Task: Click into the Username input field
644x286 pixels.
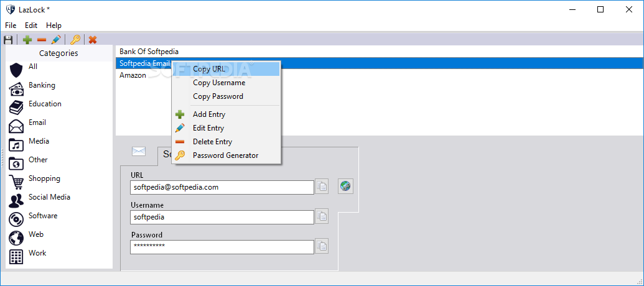Action: (x=222, y=217)
